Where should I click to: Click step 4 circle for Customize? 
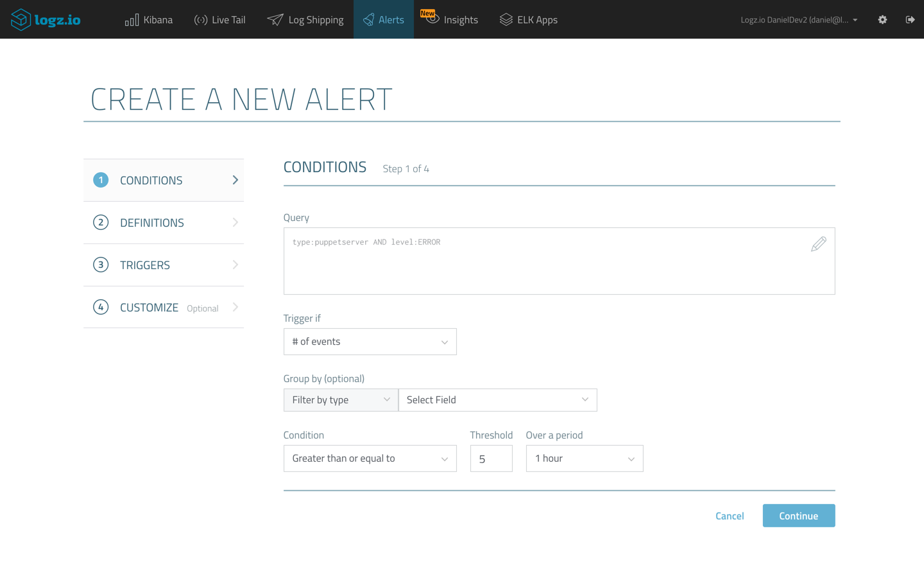101,307
